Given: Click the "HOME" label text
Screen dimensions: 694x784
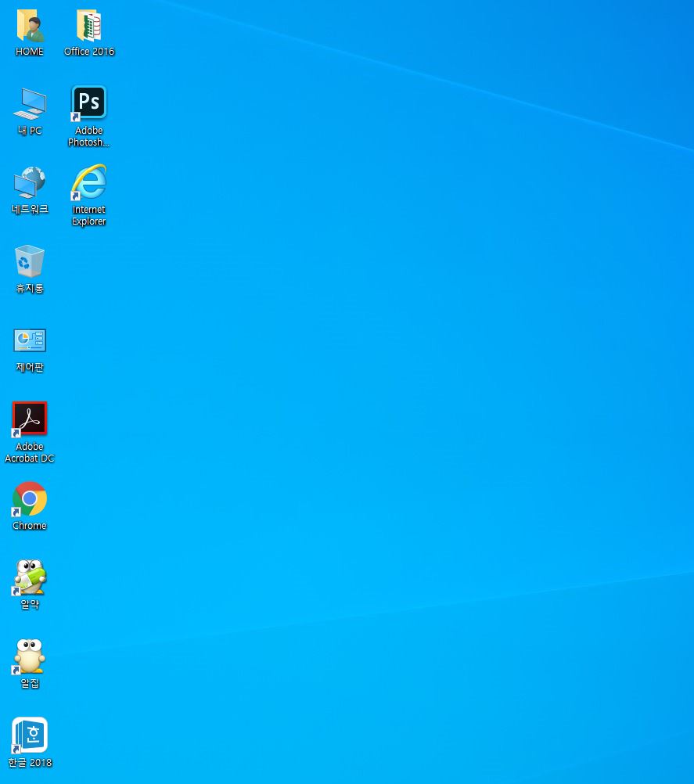Looking at the screenshot, I should (30, 52).
